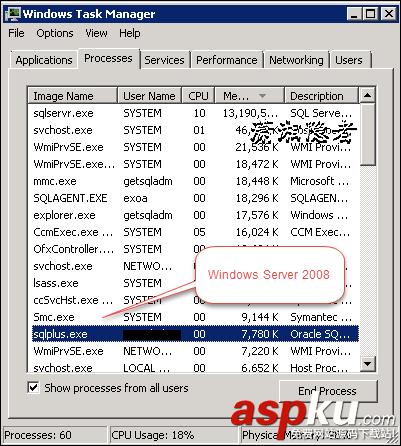Screen dimensions: 401x446
Task: Click the scrollbar down arrow
Action: coord(368,364)
